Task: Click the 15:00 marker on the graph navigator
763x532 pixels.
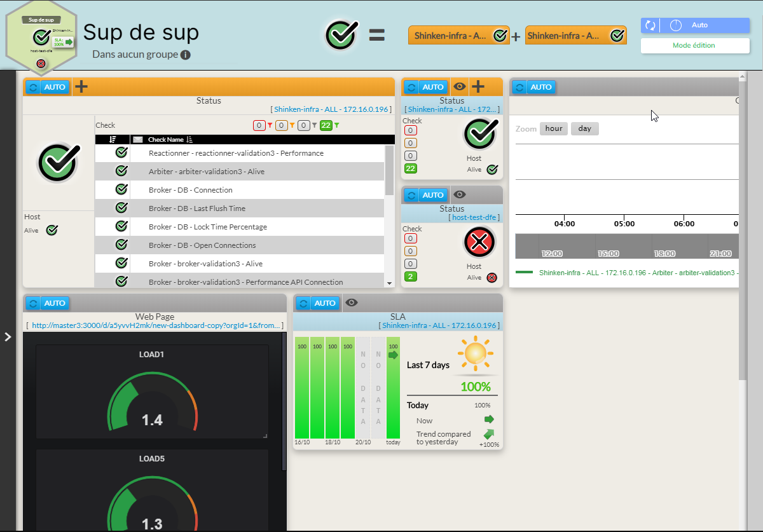Action: pos(608,254)
